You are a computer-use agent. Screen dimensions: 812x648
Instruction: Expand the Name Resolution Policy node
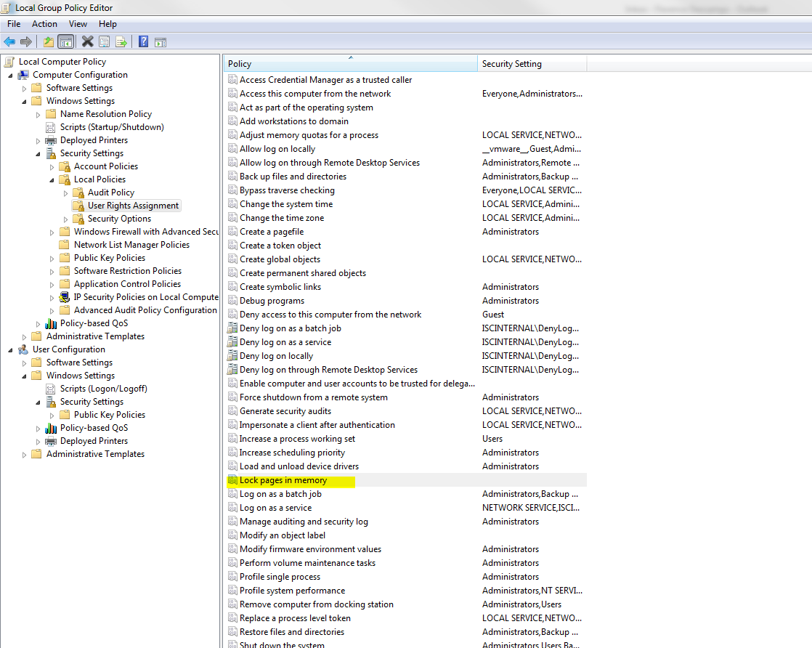(x=38, y=115)
